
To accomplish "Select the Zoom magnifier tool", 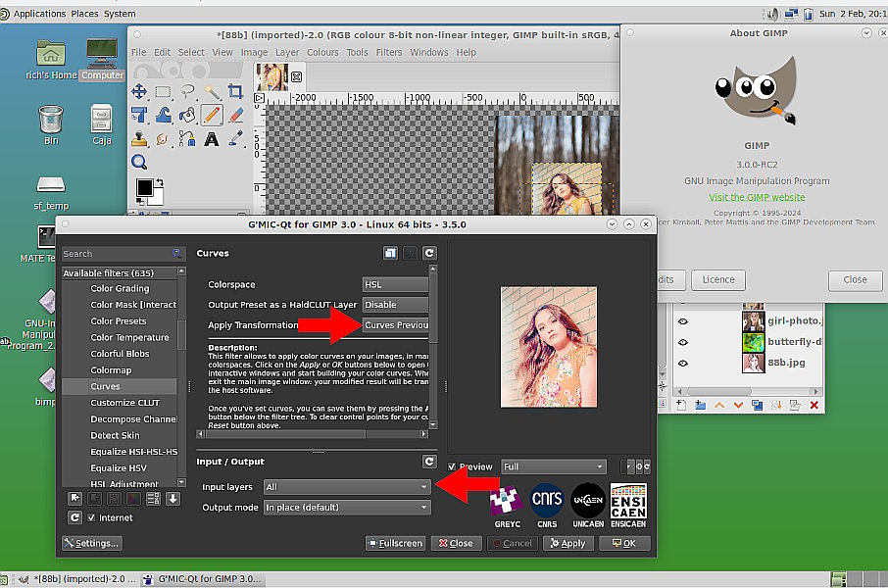I will [x=139, y=163].
